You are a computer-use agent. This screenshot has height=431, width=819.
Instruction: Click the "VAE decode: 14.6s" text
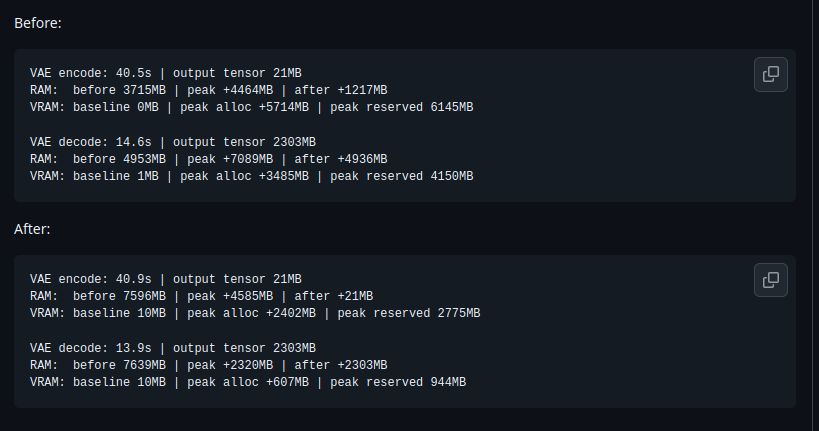coord(91,142)
